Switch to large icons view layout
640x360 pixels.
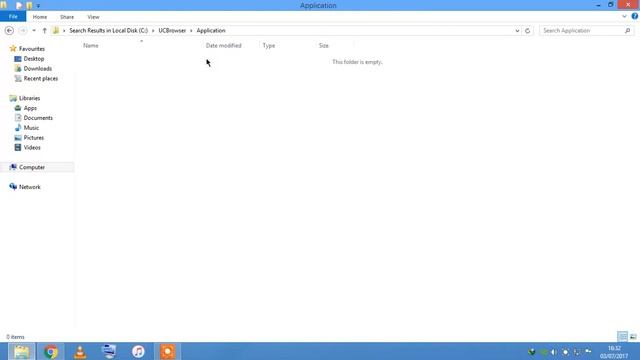(633, 337)
